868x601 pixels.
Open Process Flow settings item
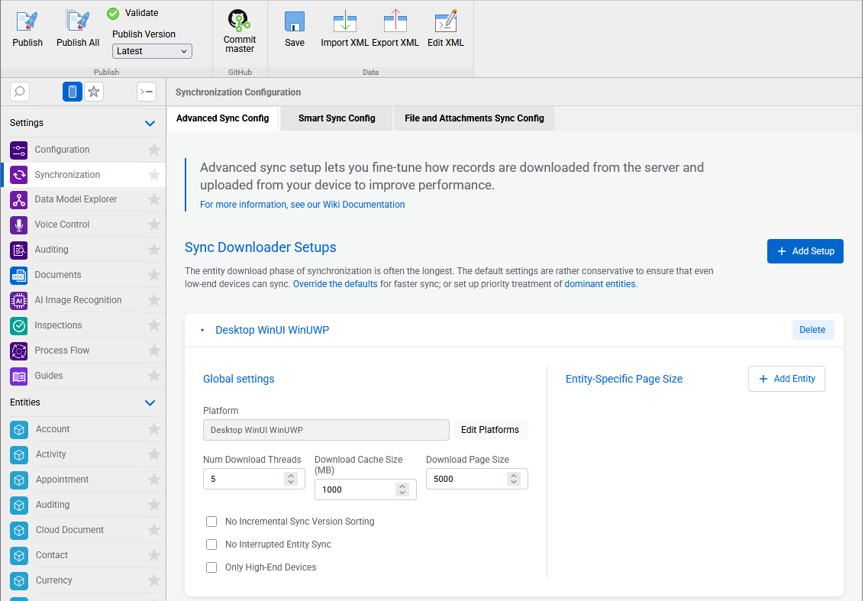point(83,351)
